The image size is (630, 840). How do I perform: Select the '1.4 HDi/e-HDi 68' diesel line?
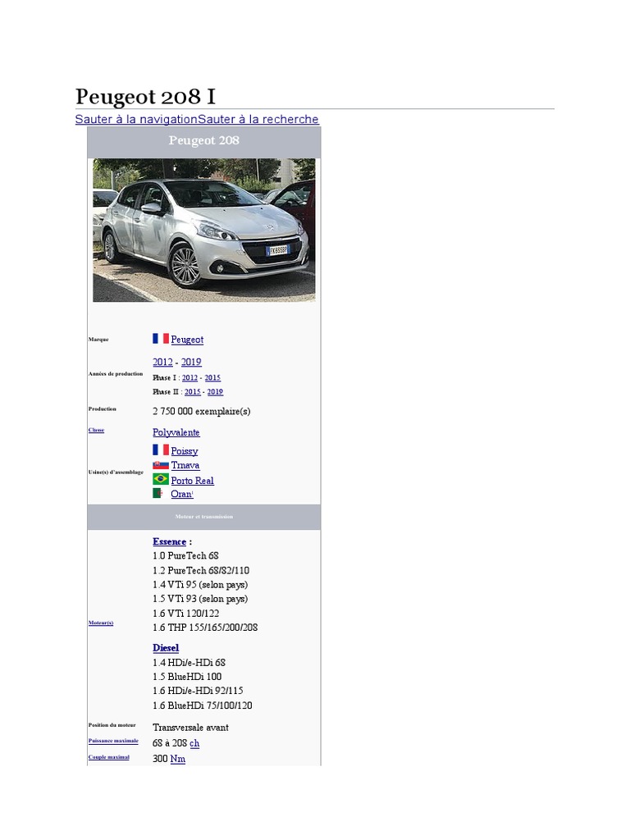[x=189, y=662]
